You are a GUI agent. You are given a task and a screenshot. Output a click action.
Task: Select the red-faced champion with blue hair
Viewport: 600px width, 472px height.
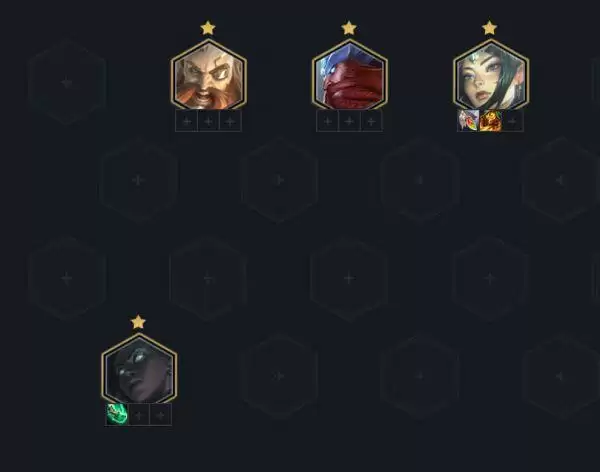tap(349, 75)
